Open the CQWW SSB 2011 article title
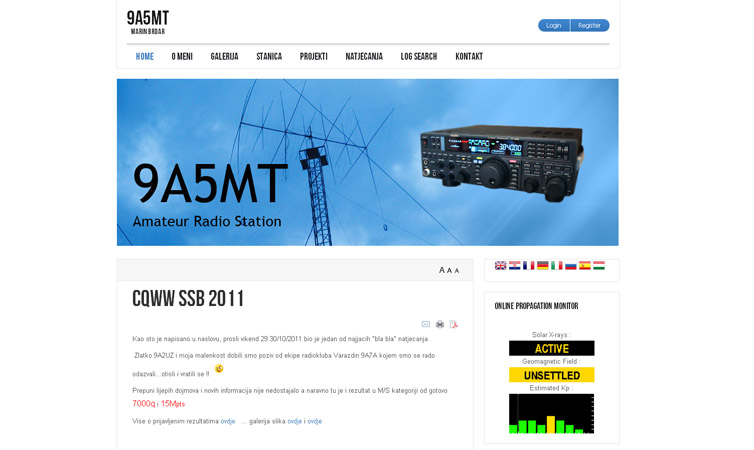This screenshot has width=754, height=450. coord(188,299)
